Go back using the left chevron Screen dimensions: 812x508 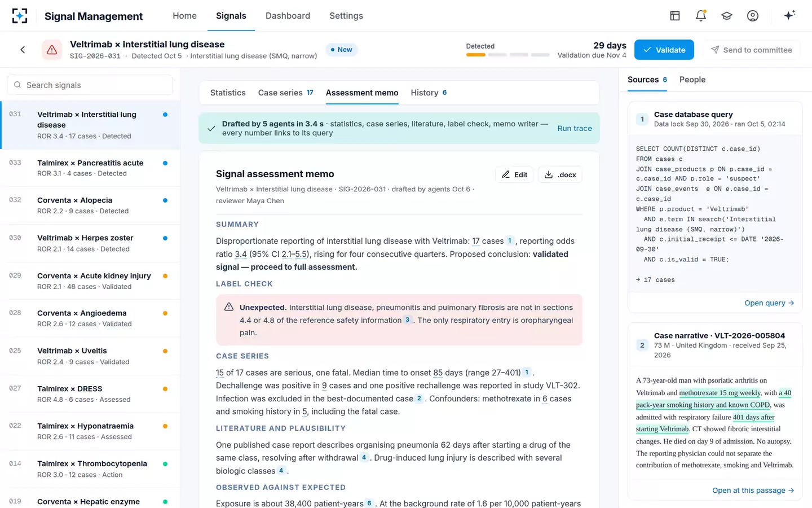23,50
